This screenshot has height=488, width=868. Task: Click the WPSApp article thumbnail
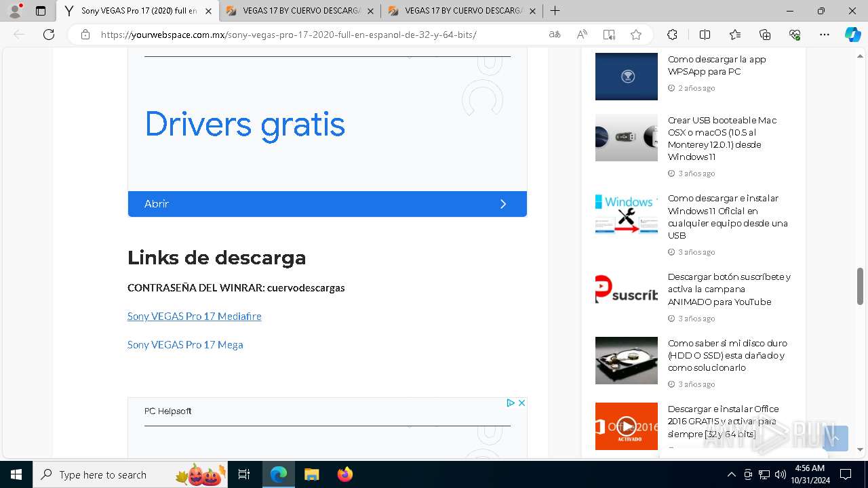[627, 77]
